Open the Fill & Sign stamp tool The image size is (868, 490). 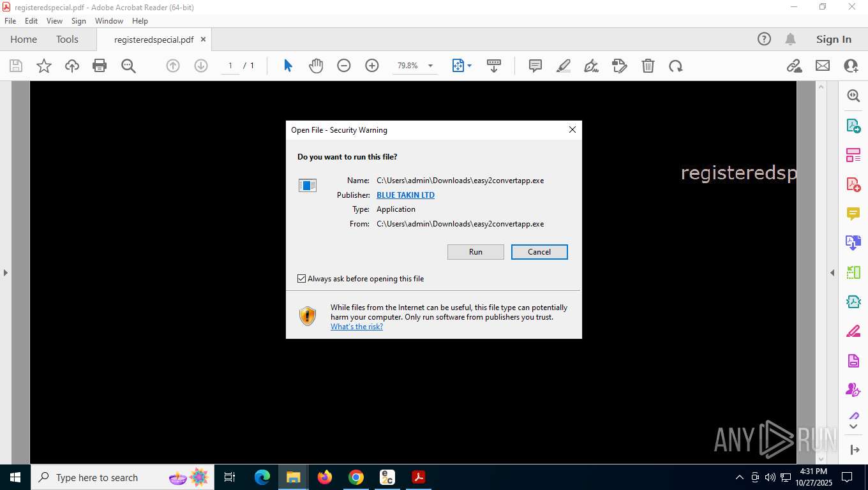coord(620,66)
